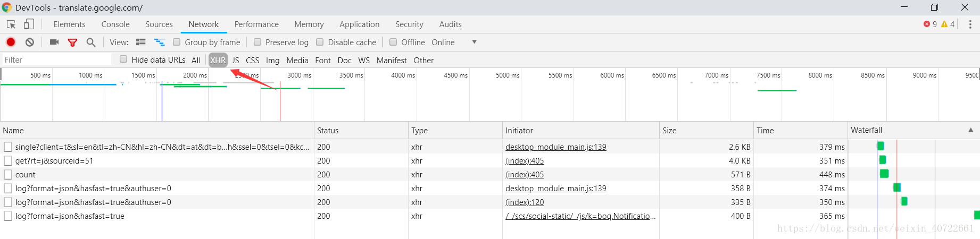
Task: Show overview waterfall view icon
Action: [160, 42]
